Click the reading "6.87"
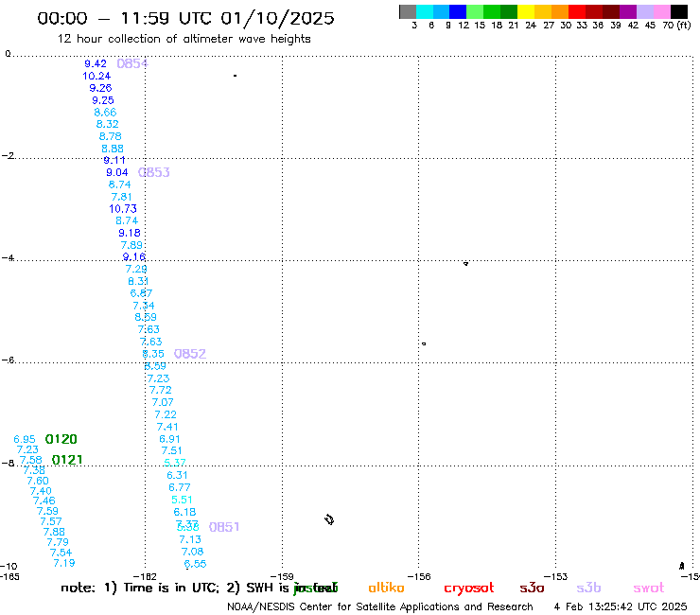This screenshot has width=700, height=615. tap(141, 293)
